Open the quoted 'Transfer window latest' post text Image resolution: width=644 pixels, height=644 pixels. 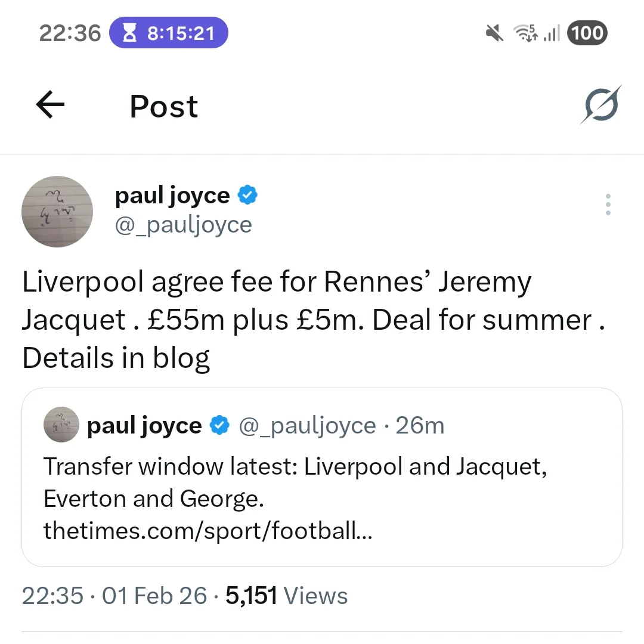[295, 482]
